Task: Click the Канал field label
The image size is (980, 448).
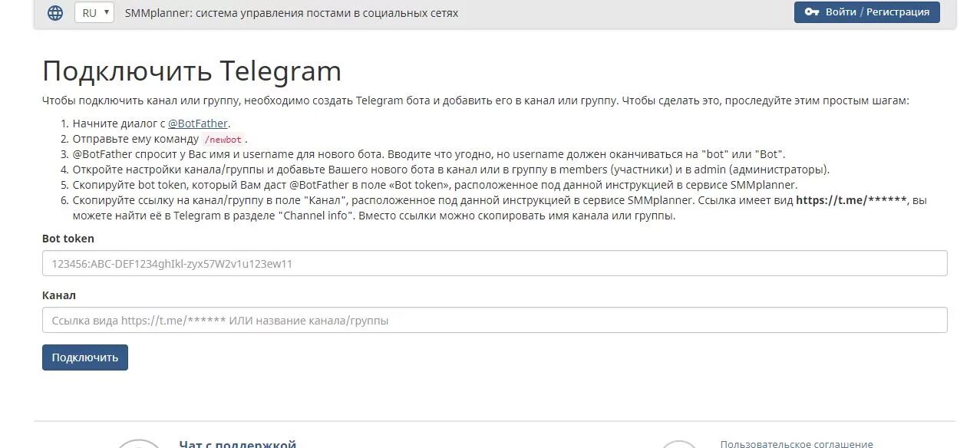Action: point(59,295)
